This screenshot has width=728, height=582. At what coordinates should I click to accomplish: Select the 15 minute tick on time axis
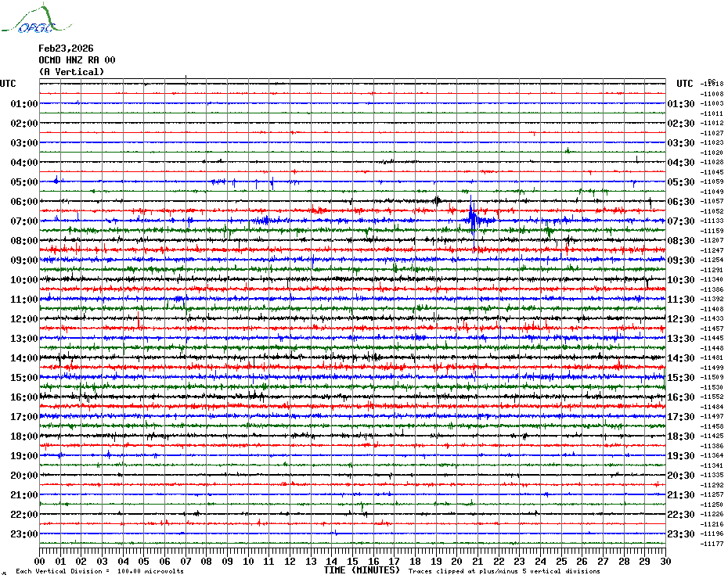pyautogui.click(x=352, y=562)
